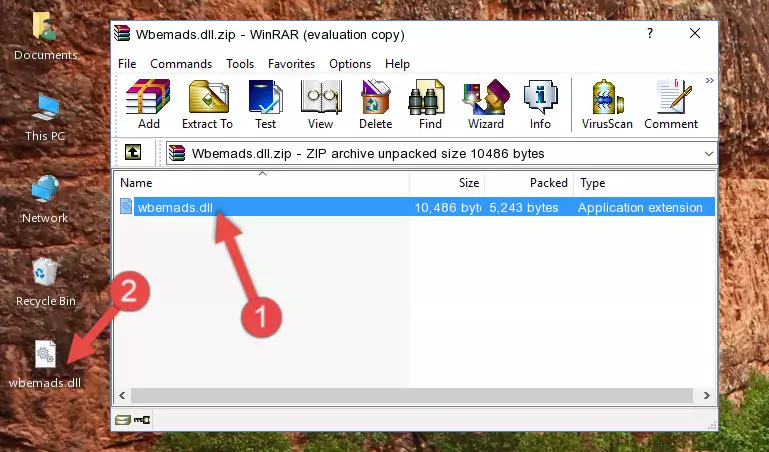Select the Network desktop icon
The image size is (769, 452).
[45, 200]
